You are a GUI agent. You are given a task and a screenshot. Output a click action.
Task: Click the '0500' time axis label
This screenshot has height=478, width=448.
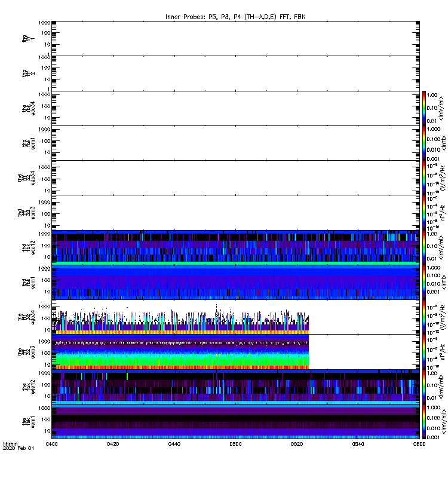point(235,444)
